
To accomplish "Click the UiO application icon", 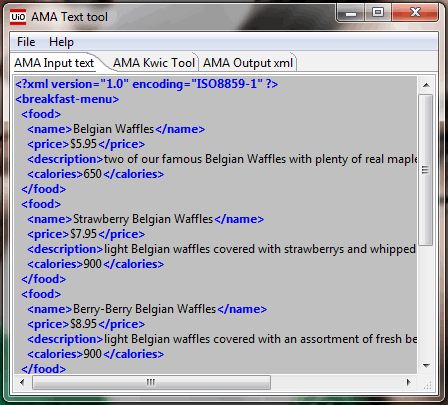I will tap(18, 17).
